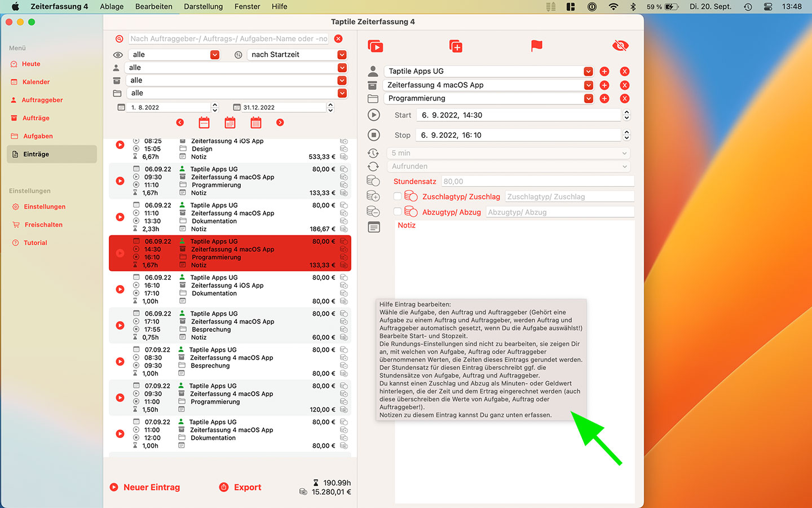
Task: Enable the Zuschlagtyp/ Zuschlag checkbox
Action: [x=398, y=196]
